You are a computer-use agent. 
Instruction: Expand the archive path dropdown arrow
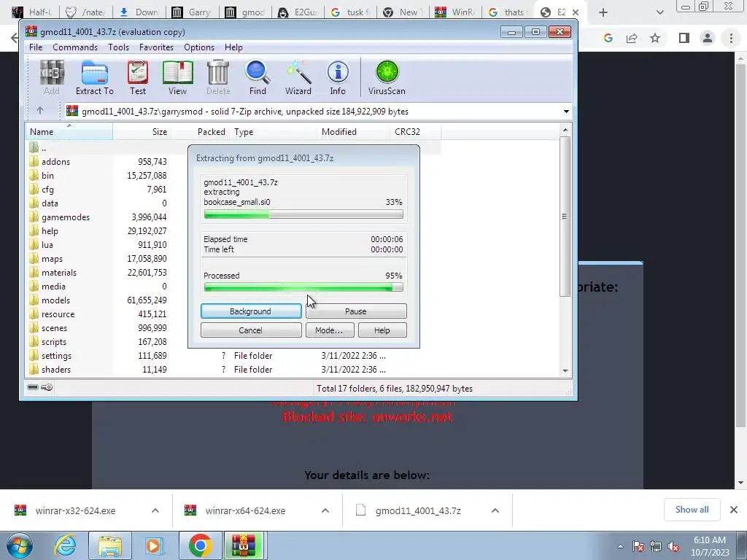coord(566,112)
